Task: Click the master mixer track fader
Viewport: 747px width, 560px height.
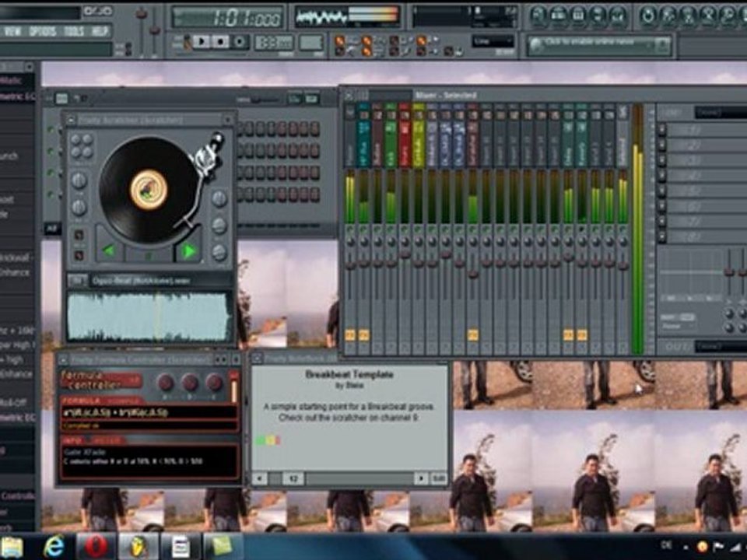Action: click(350, 264)
